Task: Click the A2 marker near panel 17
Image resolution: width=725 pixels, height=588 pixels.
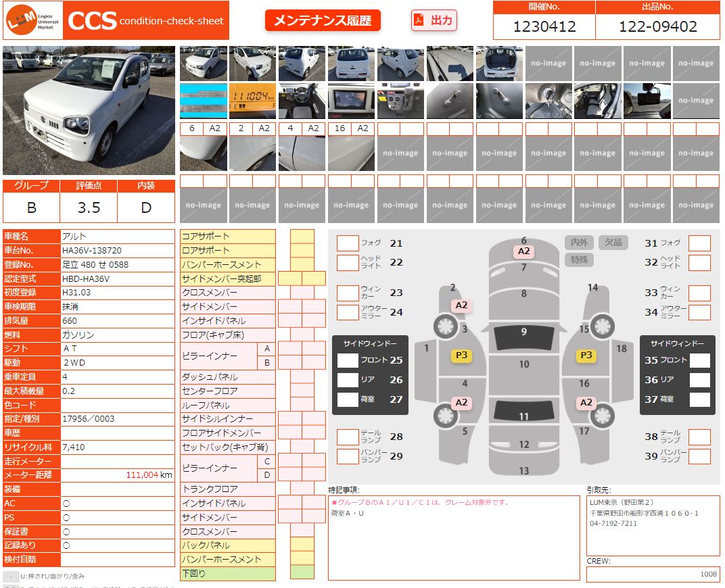Action: click(586, 402)
